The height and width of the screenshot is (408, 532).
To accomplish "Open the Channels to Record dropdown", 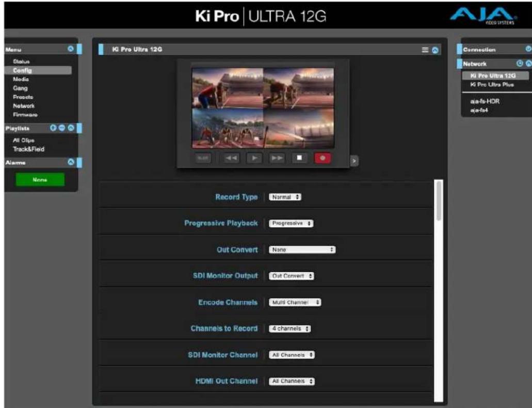I will tap(290, 328).
